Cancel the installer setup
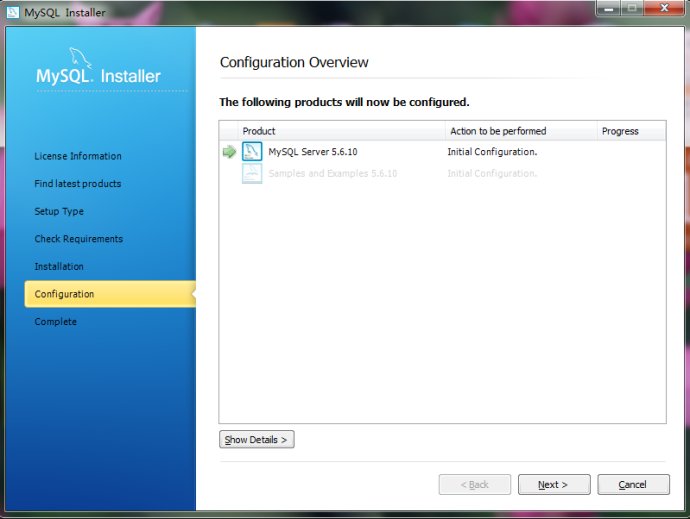This screenshot has height=519, width=690. click(633, 484)
